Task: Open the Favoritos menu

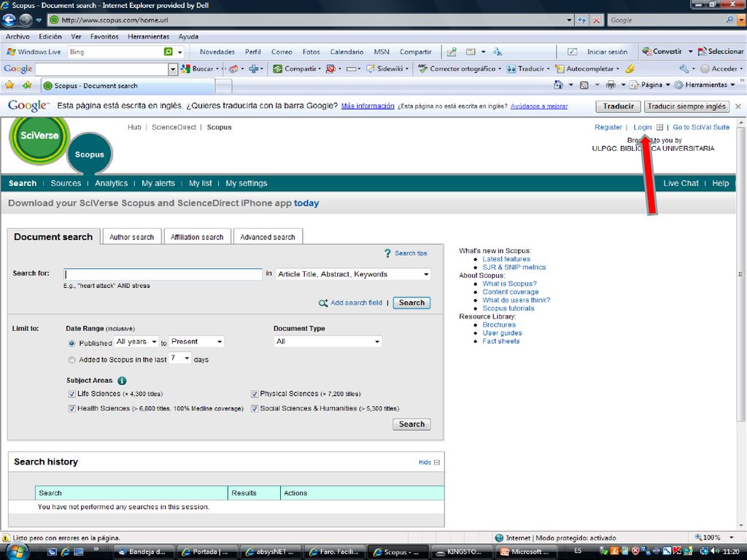Action: pos(104,36)
